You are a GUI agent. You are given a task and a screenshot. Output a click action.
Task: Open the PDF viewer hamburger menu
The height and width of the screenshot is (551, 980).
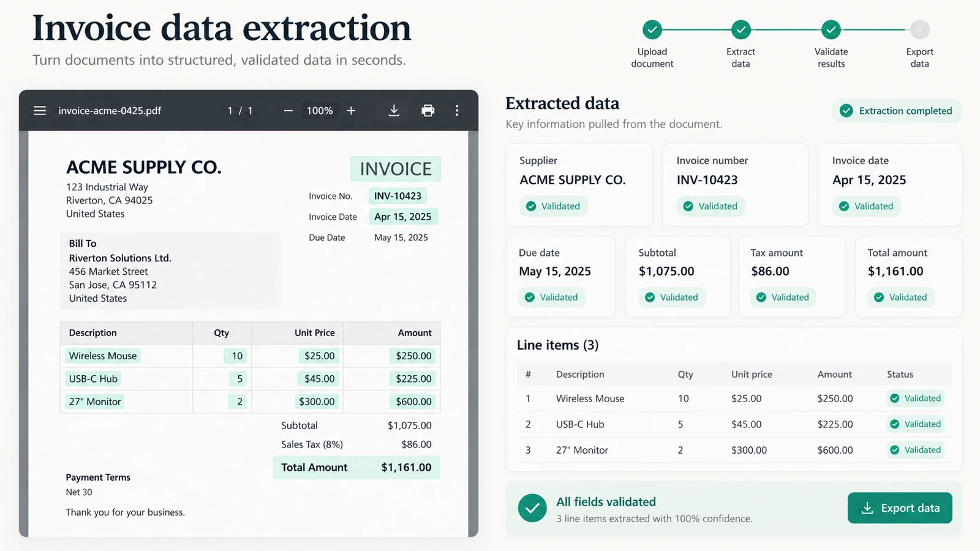(40, 111)
